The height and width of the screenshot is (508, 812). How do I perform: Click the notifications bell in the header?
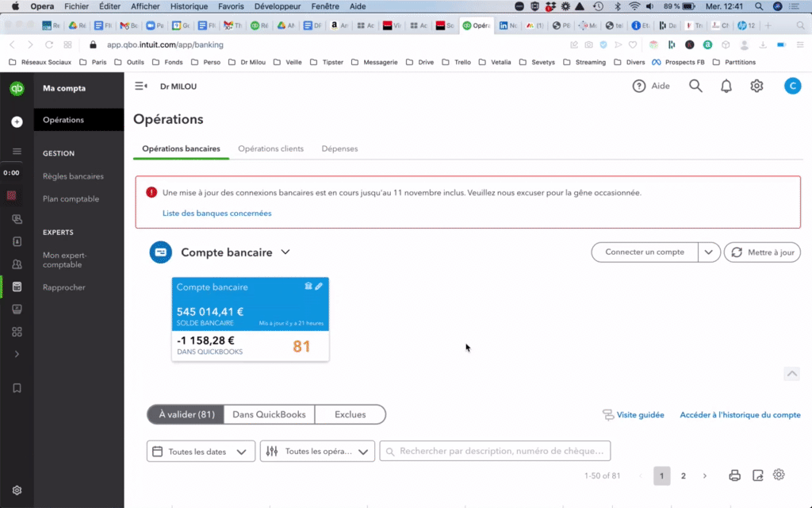pos(726,86)
